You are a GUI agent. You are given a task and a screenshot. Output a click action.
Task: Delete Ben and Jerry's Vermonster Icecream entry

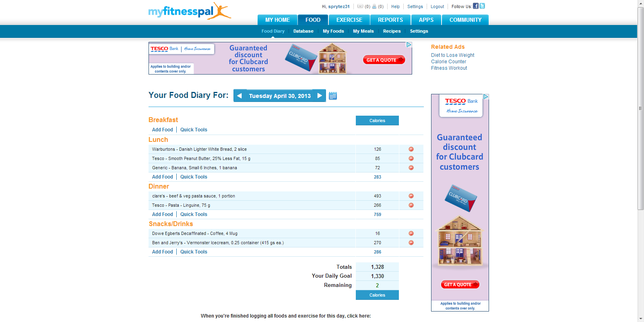411,243
